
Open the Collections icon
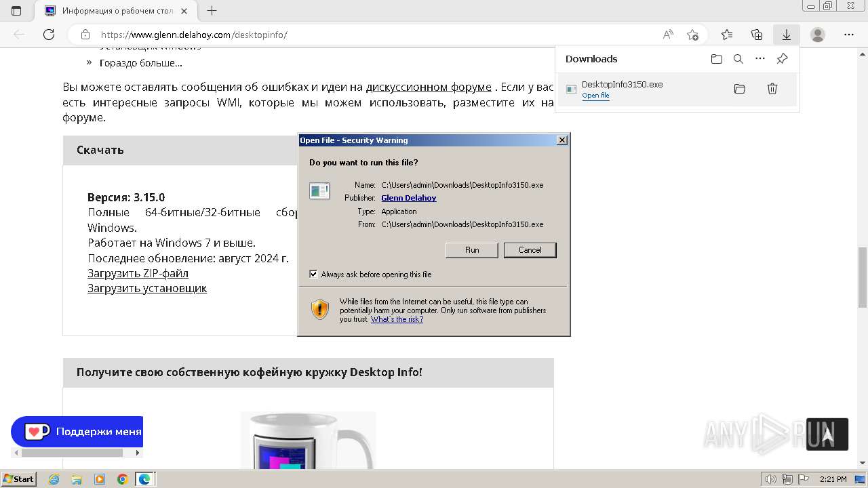(757, 35)
